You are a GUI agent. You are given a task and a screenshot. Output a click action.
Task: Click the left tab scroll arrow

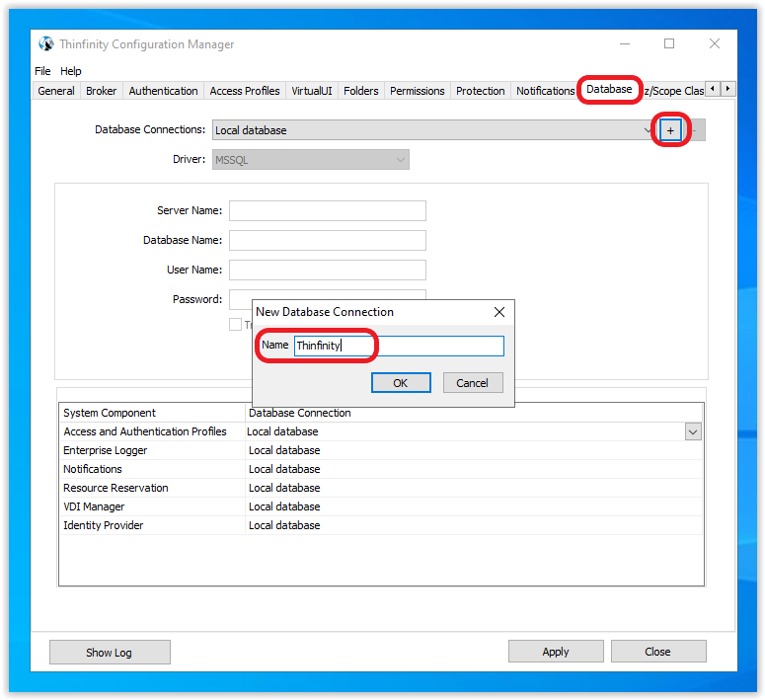point(713,89)
